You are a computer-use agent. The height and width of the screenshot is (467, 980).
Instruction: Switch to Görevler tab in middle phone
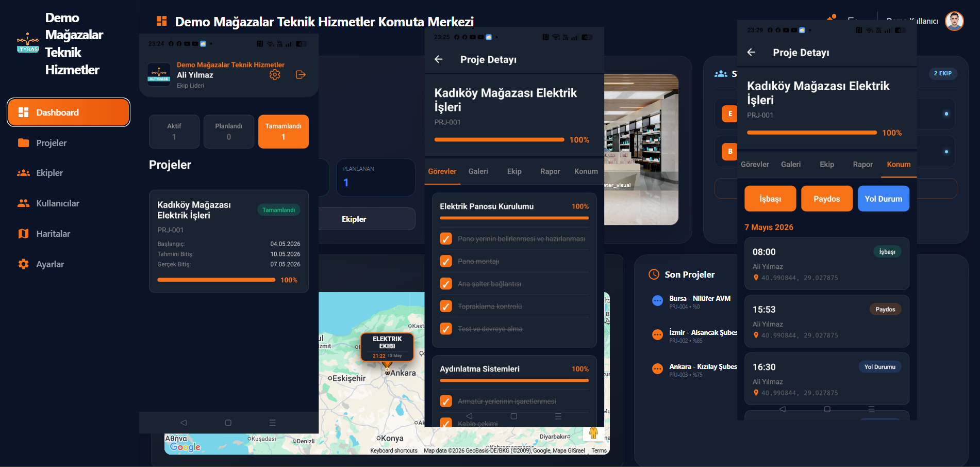[x=442, y=171]
